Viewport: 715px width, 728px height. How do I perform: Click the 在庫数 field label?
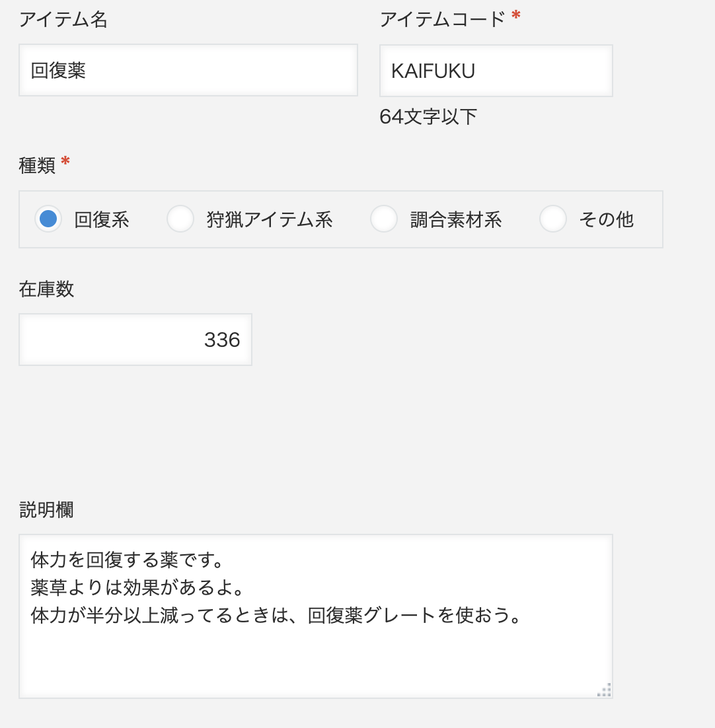(46, 289)
